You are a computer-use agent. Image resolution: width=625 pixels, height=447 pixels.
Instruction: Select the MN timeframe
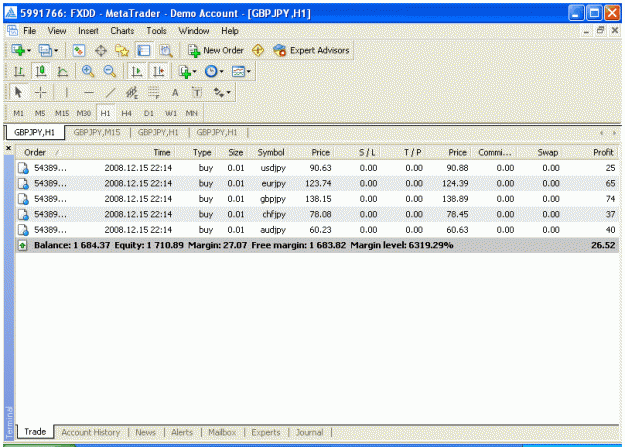coord(191,113)
